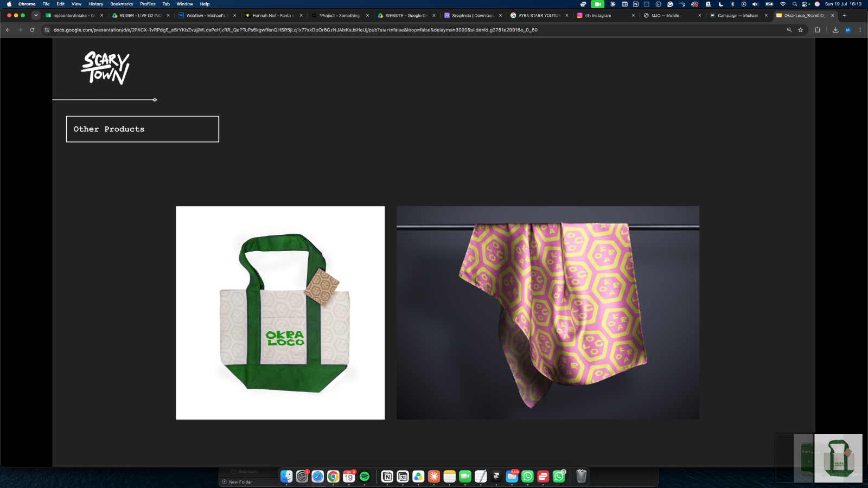Open a new Chrome tab

(845, 16)
